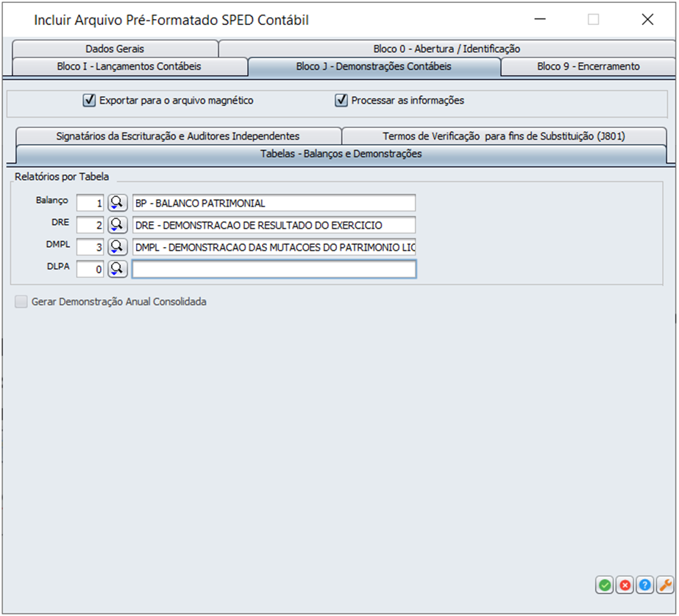The image size is (679, 616).
Task: Switch to the Dados Gerais tab
Action: click(x=115, y=49)
